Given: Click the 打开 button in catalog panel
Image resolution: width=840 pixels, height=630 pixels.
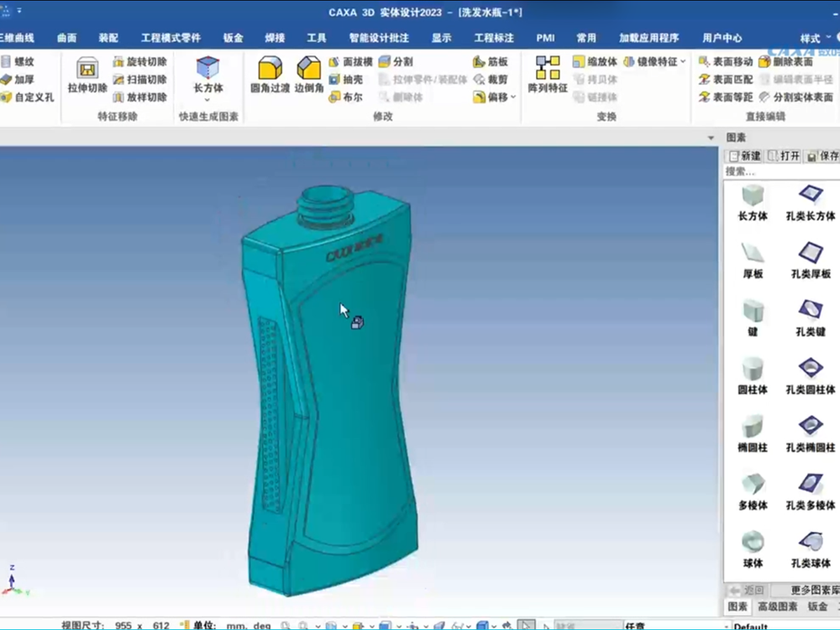Looking at the screenshot, I should [x=785, y=156].
